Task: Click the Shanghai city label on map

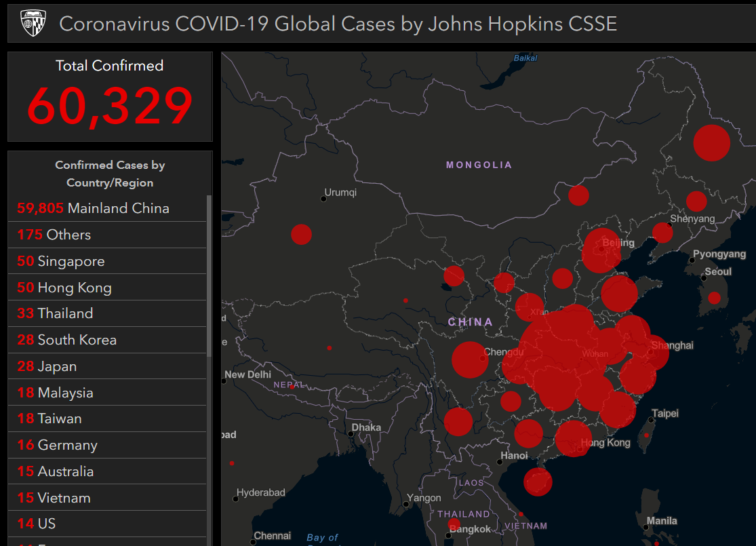Action: [x=673, y=345]
